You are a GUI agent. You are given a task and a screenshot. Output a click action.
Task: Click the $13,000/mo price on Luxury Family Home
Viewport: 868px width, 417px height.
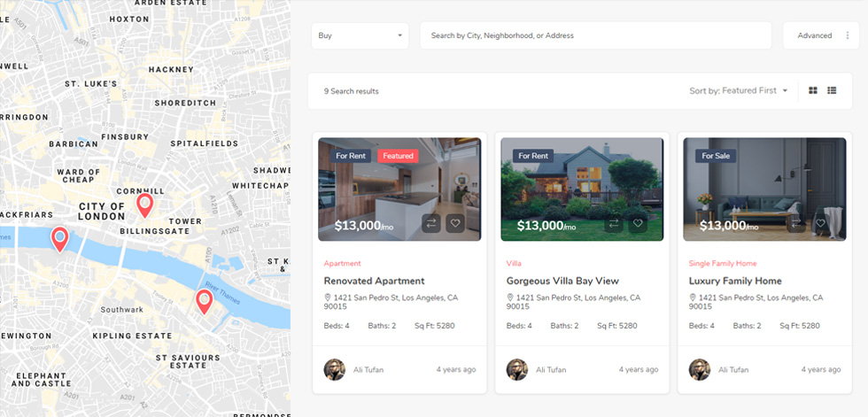tap(729, 226)
